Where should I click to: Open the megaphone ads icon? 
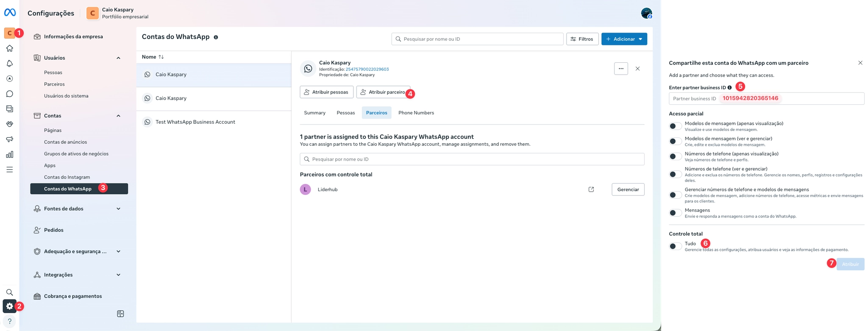9,139
